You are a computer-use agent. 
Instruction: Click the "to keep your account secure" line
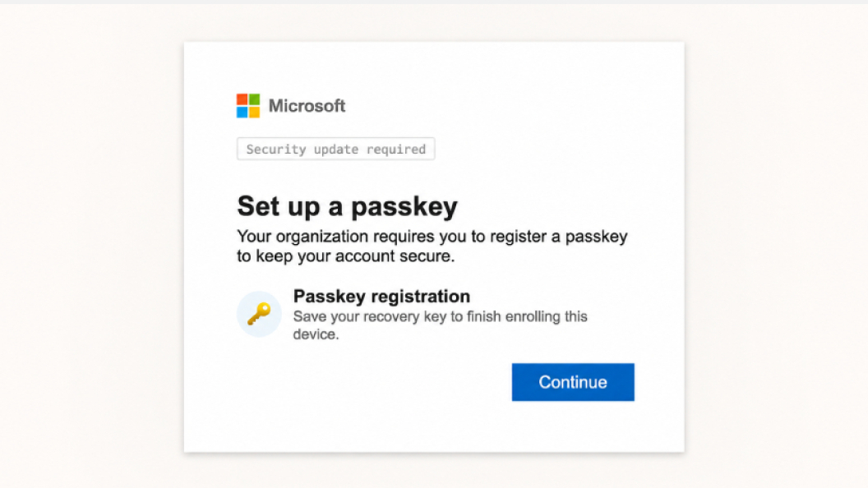point(346,256)
